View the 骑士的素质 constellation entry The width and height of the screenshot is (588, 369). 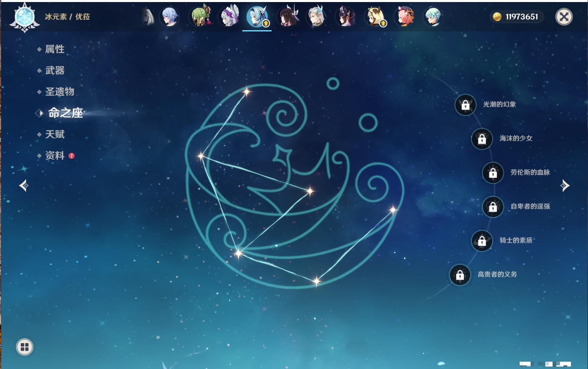point(516,241)
